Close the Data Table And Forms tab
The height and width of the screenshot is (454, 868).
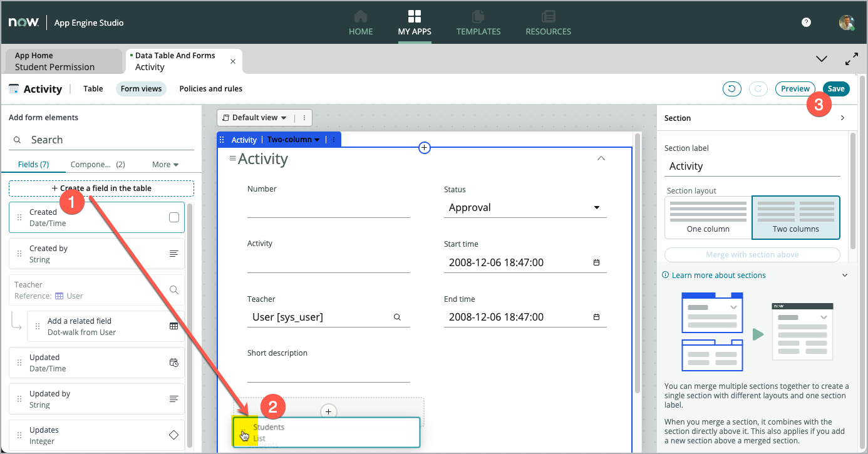[233, 61]
